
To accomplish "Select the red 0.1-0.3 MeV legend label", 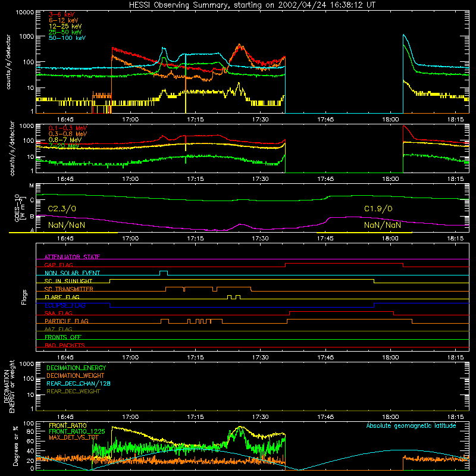I will (x=68, y=128).
